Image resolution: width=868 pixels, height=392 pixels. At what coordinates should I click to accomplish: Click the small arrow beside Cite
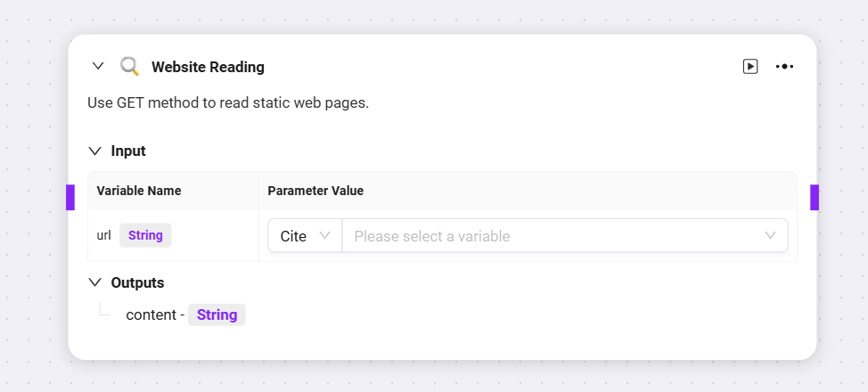point(325,235)
